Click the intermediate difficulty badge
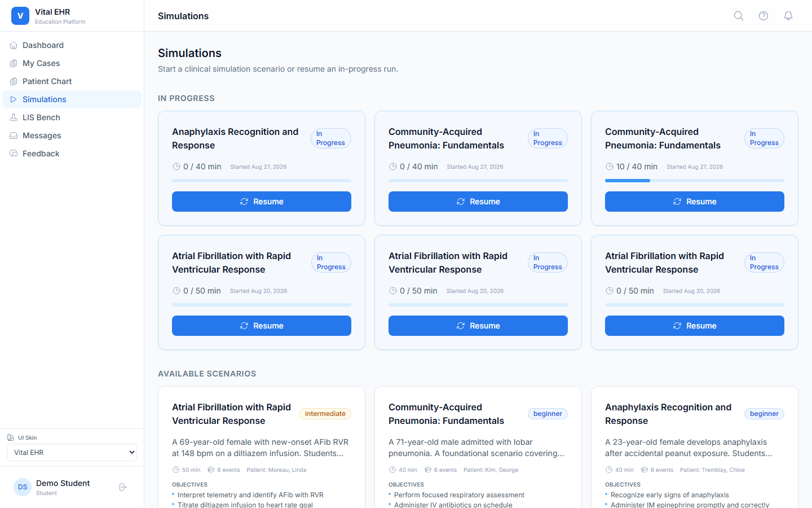812x508 pixels. click(x=325, y=414)
